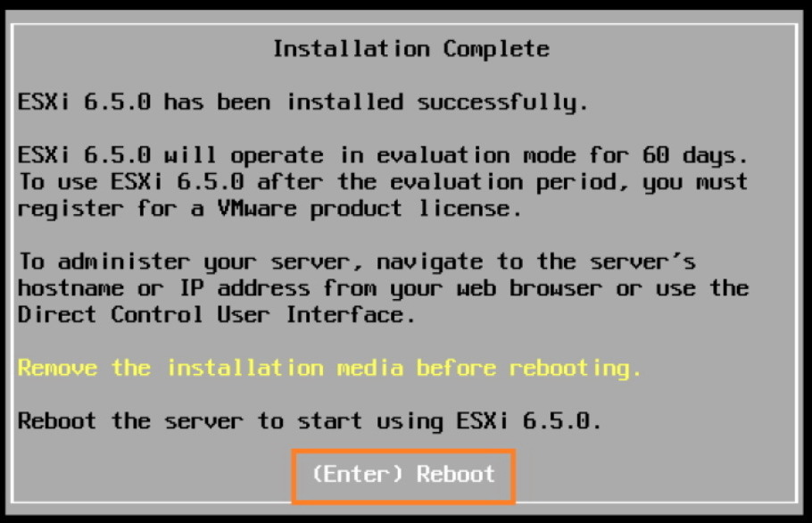Image resolution: width=812 pixels, height=523 pixels.
Task: Select 'To administer your server' text
Action: click(x=189, y=262)
